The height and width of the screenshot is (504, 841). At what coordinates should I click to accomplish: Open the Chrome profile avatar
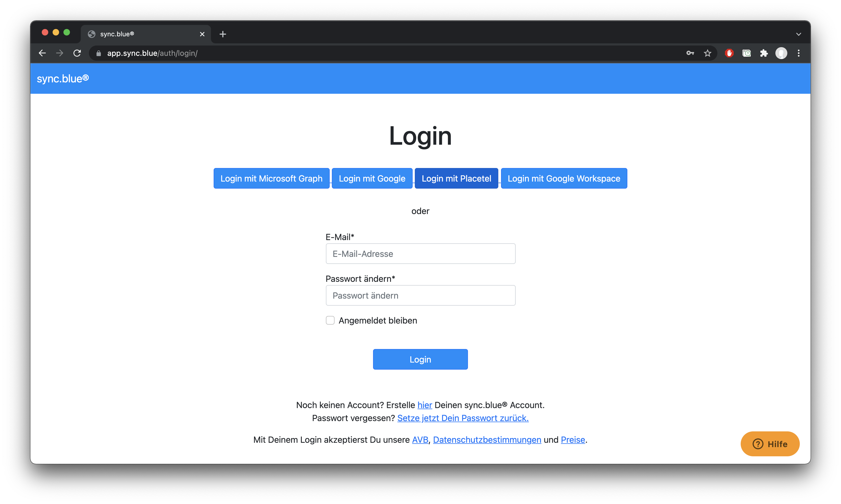point(781,53)
